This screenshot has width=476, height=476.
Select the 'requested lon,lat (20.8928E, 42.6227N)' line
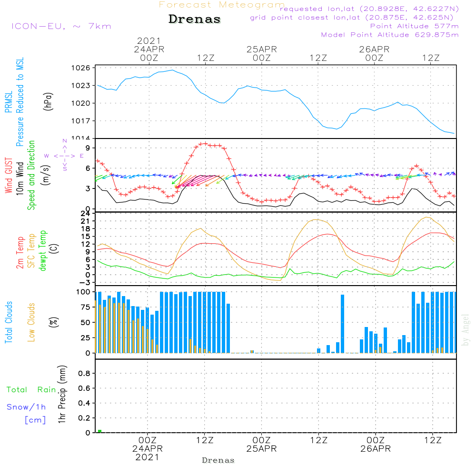pos(369,9)
